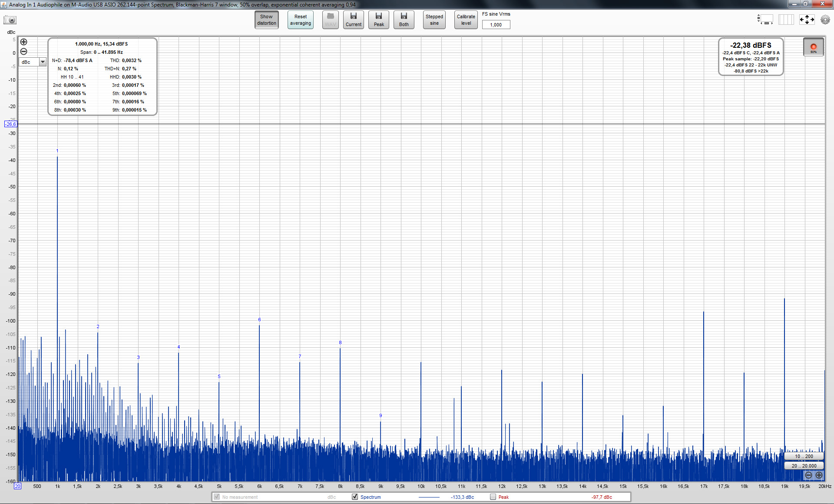Click Reset averaging
Image resolution: width=834 pixels, height=504 pixels.
(x=300, y=20)
